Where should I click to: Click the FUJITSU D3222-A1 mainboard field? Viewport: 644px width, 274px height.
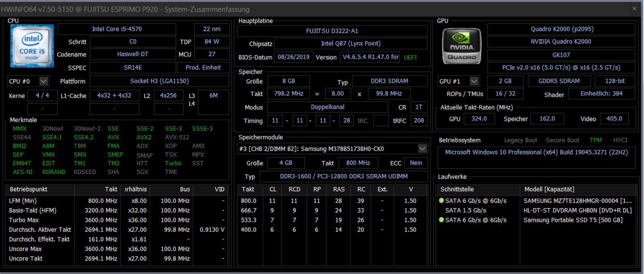332,31
